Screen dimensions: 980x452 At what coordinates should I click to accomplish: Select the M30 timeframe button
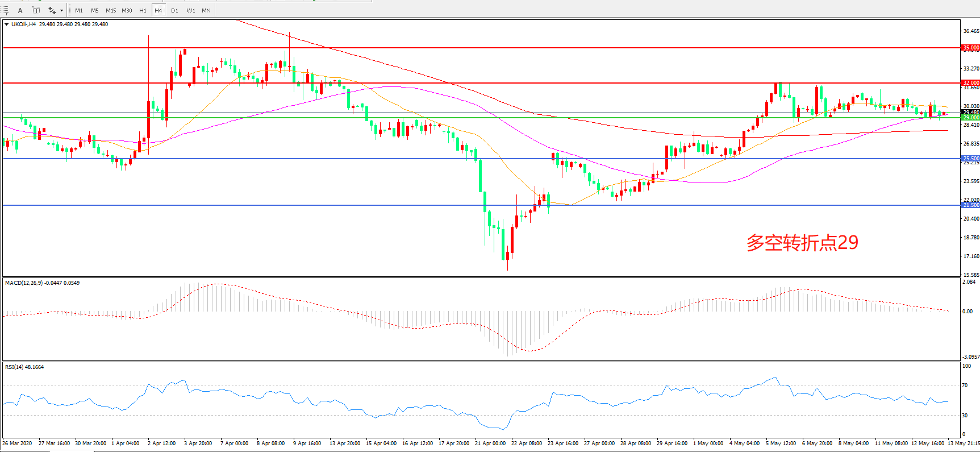[127, 10]
